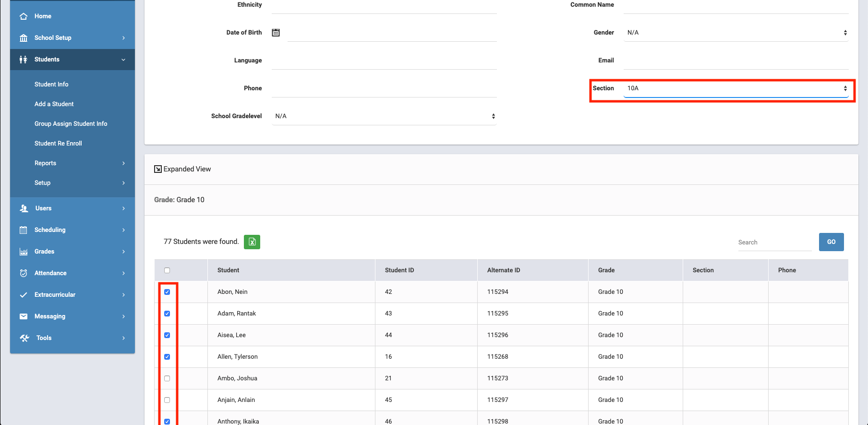Screen dimensions: 868x425
Task: Click the Tools wrench icon
Action: (x=24, y=338)
